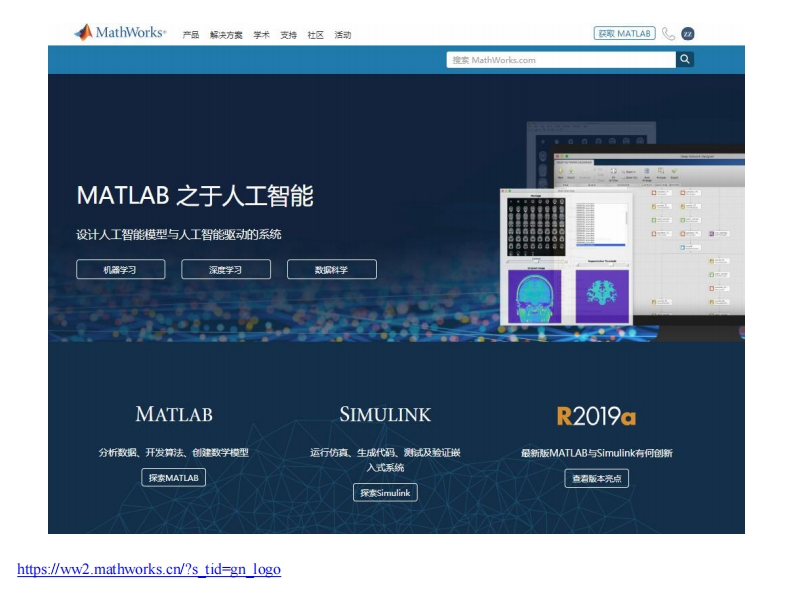Click the MathWorks logo
793x595 pixels.
[120, 33]
